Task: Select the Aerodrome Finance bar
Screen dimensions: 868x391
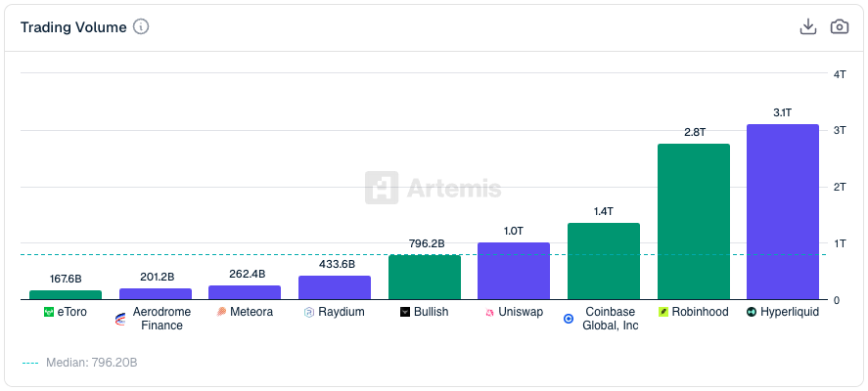Action: (156, 293)
